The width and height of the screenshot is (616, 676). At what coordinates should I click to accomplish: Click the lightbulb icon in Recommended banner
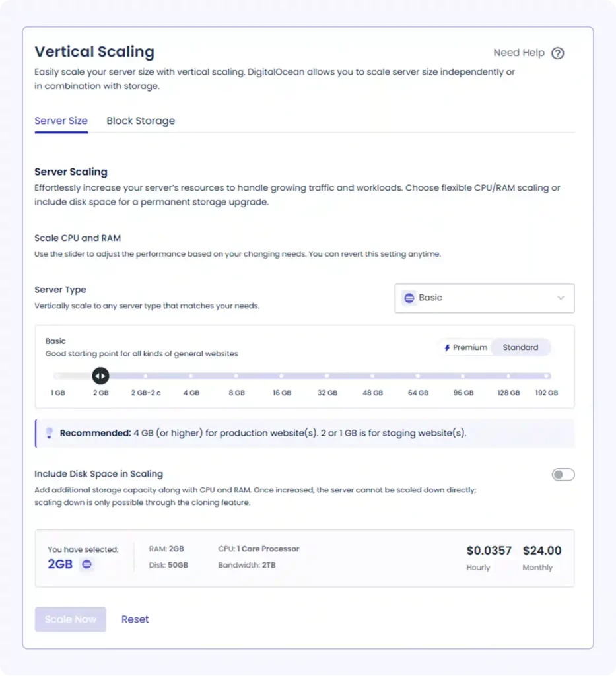point(48,433)
